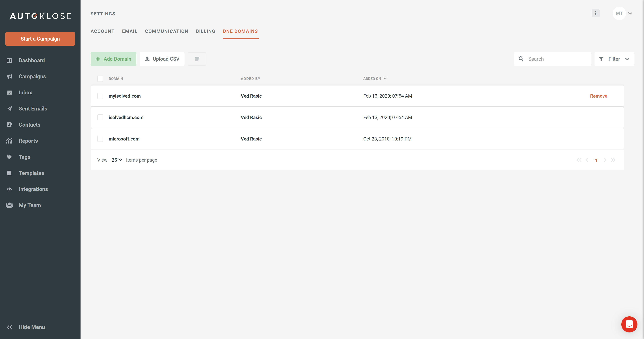This screenshot has height=339, width=644.
Task: Toggle the select-all domains checkbox
Action: (x=100, y=79)
